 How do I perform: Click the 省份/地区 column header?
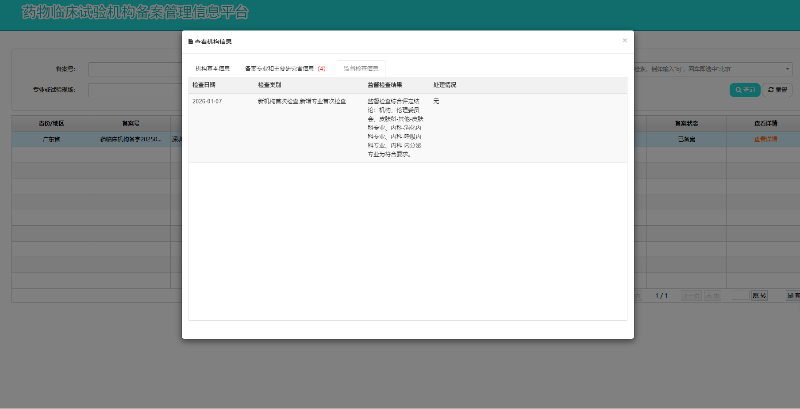pyautogui.click(x=51, y=123)
